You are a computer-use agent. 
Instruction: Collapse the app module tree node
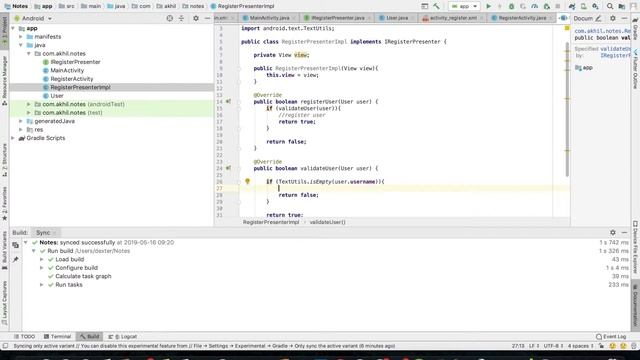[13, 29]
